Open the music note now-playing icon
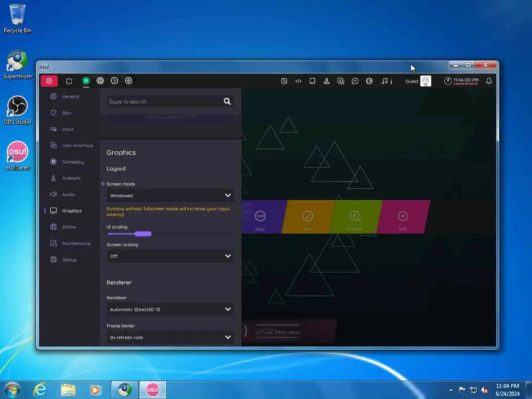The image size is (532, 399). pos(384,81)
